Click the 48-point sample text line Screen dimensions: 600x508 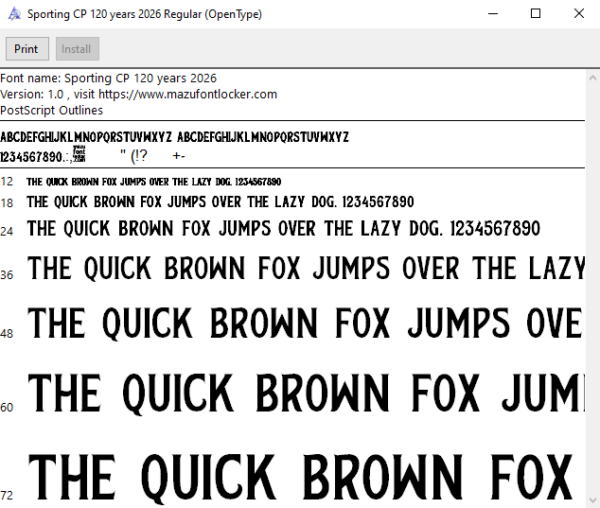point(306,323)
